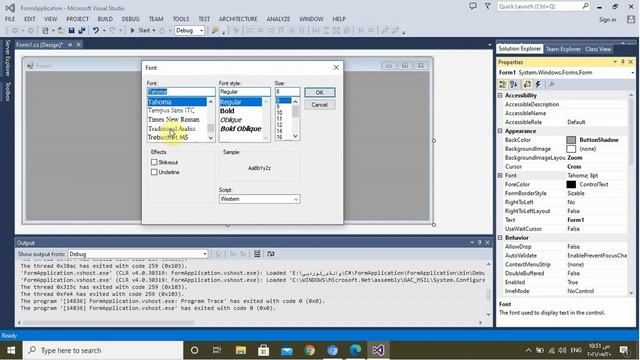Toggle the Strikeout checkbox
The width and height of the screenshot is (640, 360).
[154, 162]
